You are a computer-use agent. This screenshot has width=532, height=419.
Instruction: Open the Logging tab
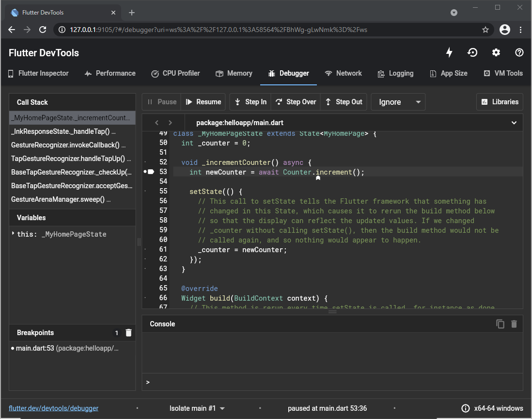coord(395,73)
